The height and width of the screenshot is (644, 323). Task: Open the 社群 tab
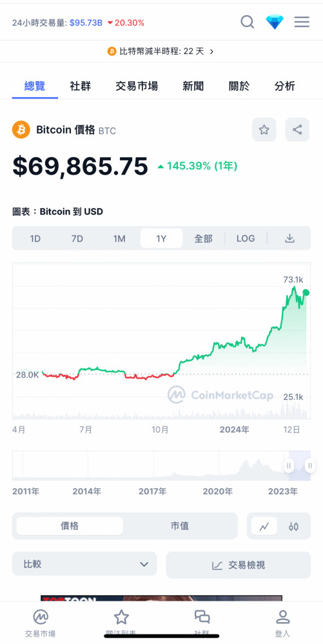(80, 86)
